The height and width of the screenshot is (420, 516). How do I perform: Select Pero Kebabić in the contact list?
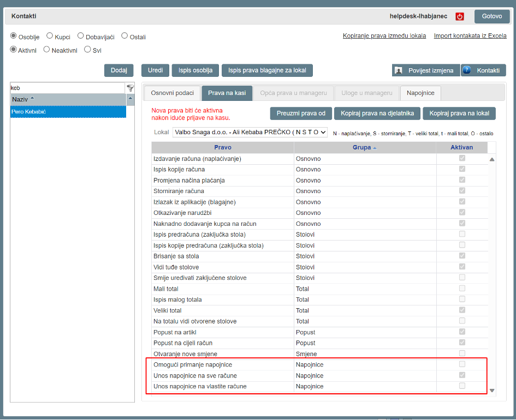tap(68, 111)
